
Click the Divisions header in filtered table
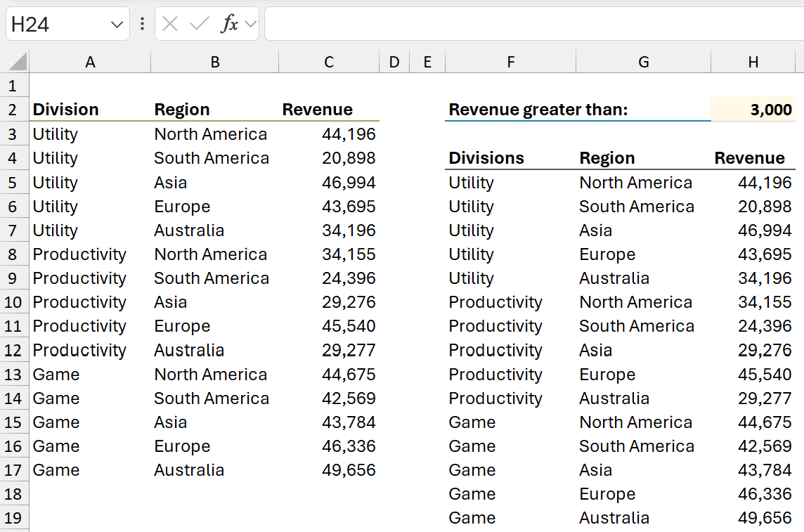(486, 158)
